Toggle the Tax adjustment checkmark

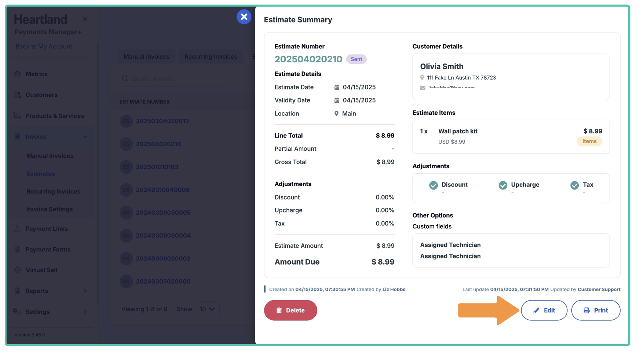[x=574, y=185]
